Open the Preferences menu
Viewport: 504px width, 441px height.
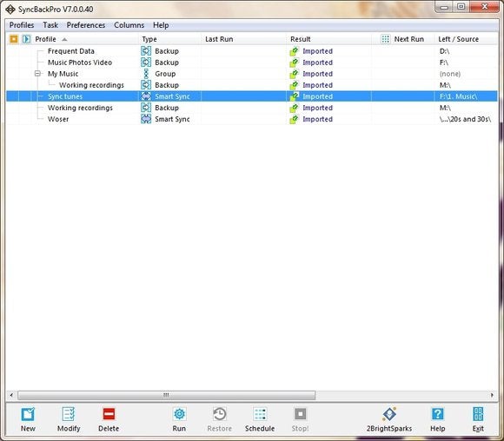coord(86,25)
